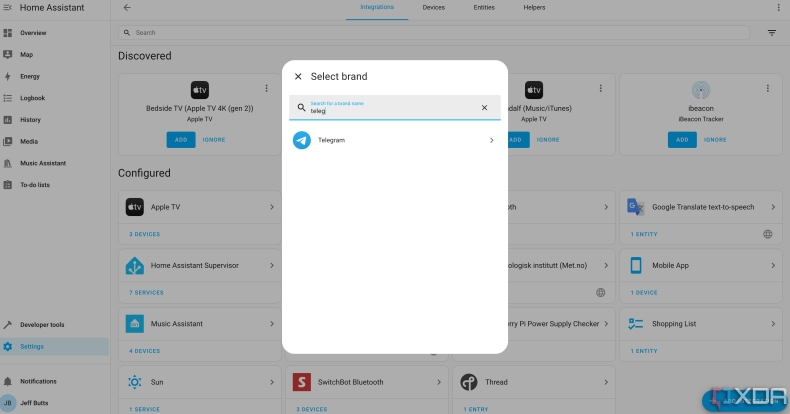This screenshot has height=414, width=790.
Task: Open the Helpers tab
Action: 534,7
